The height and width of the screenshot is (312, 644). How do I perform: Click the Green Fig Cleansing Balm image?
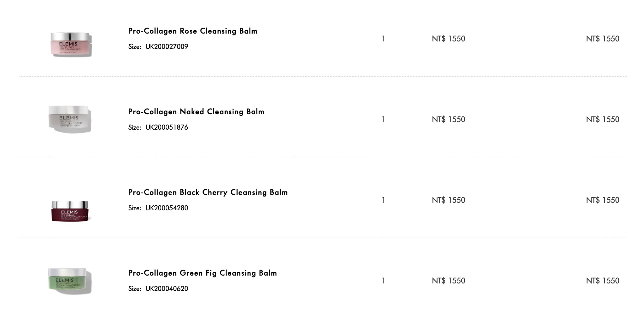[70, 281]
